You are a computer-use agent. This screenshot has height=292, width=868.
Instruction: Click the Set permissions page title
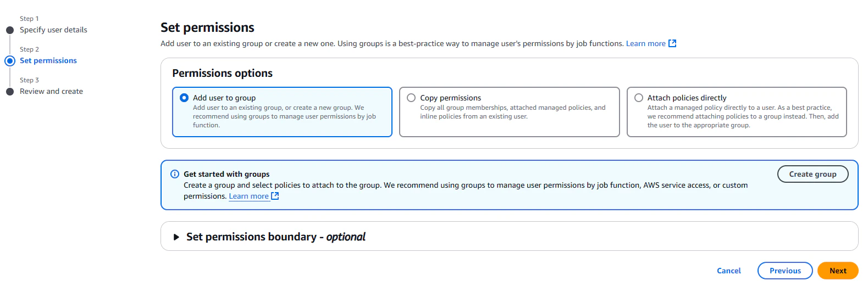pos(207,27)
